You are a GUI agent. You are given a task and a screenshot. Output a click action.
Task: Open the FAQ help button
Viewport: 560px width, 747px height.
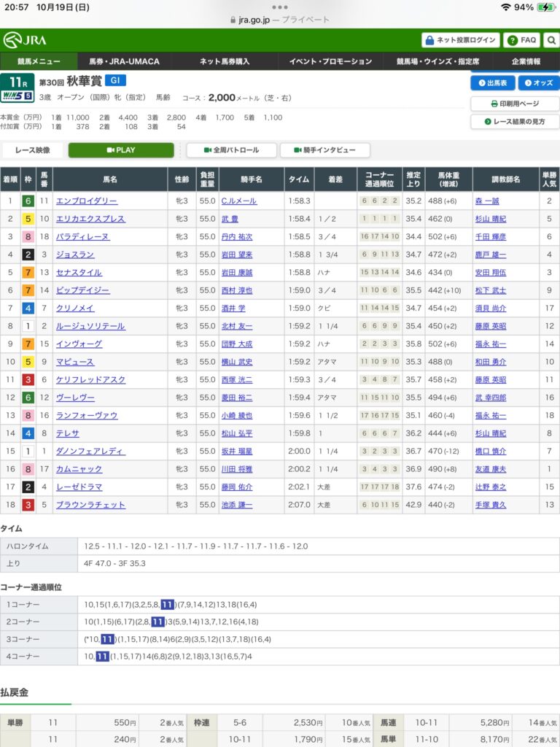(522, 40)
